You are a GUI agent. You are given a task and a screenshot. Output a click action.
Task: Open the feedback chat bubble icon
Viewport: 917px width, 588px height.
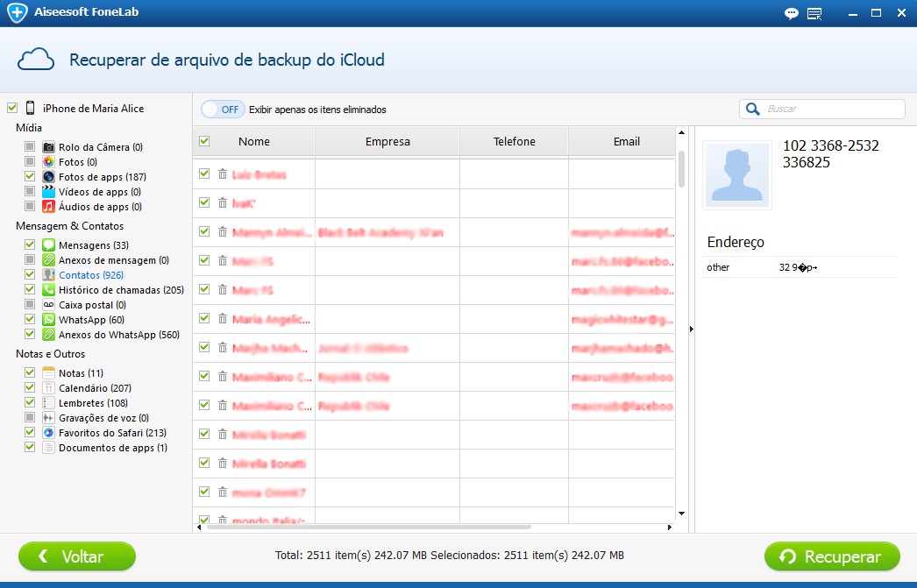coord(792,13)
